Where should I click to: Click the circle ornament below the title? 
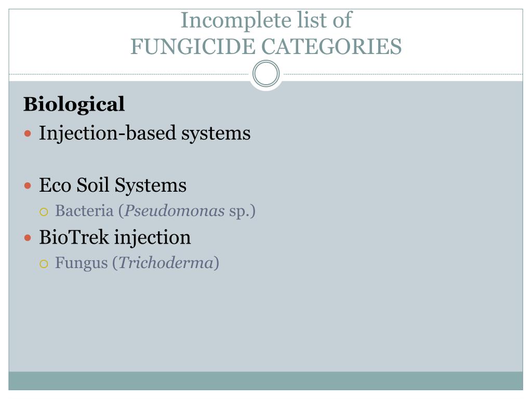click(x=266, y=74)
